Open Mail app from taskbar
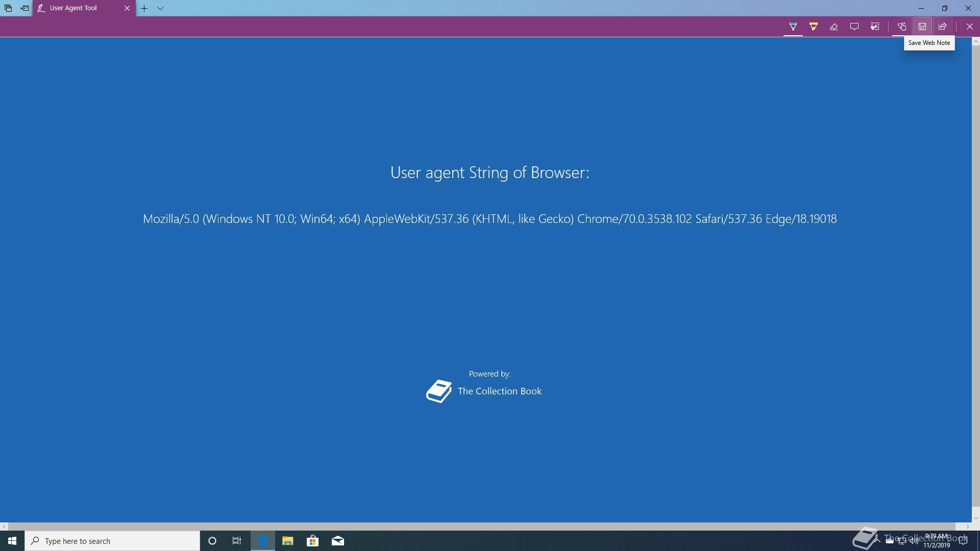 [x=337, y=541]
